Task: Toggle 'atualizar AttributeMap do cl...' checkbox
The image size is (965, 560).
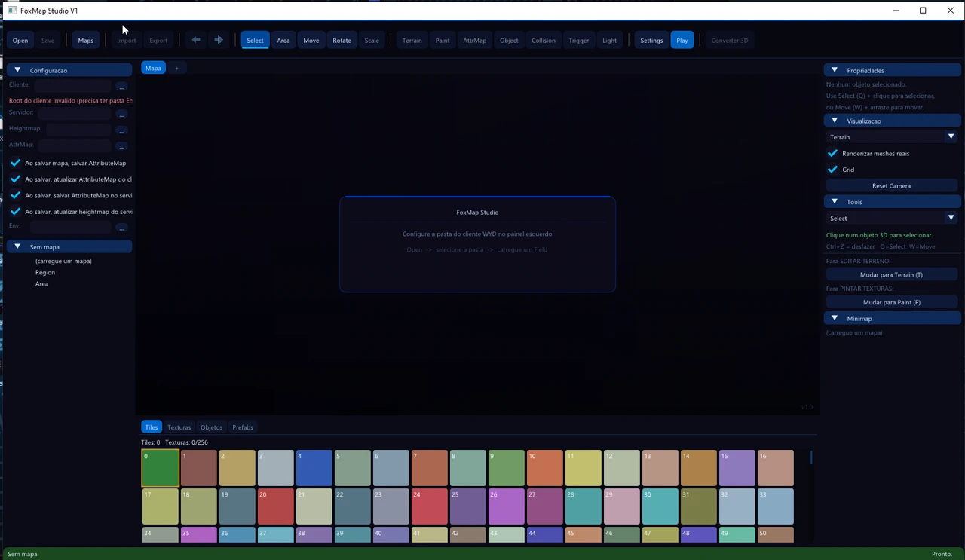Action: coord(15,179)
